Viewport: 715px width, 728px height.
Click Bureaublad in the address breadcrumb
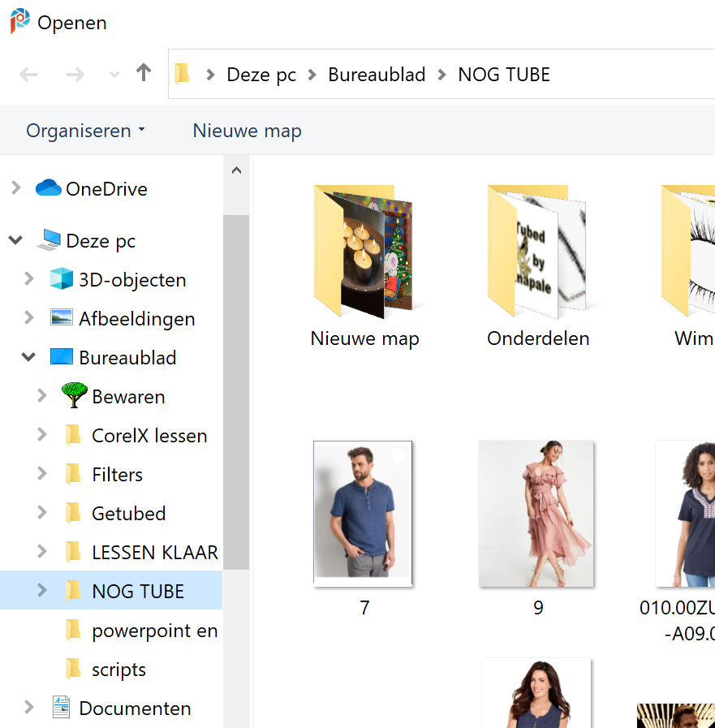point(377,75)
